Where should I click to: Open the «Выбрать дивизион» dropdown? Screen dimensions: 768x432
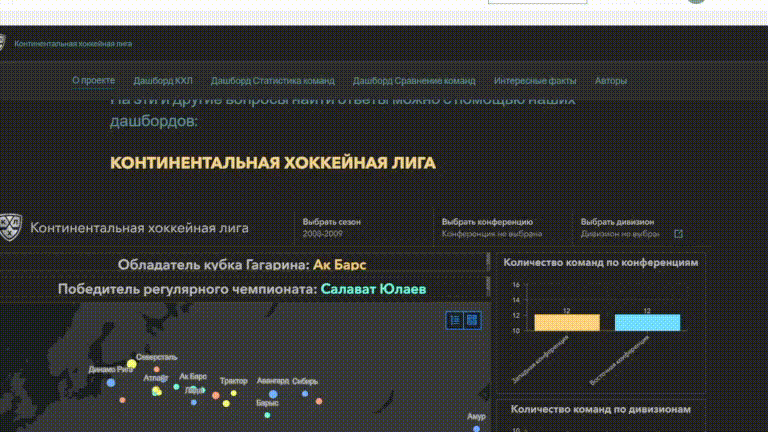pyautogui.click(x=621, y=228)
